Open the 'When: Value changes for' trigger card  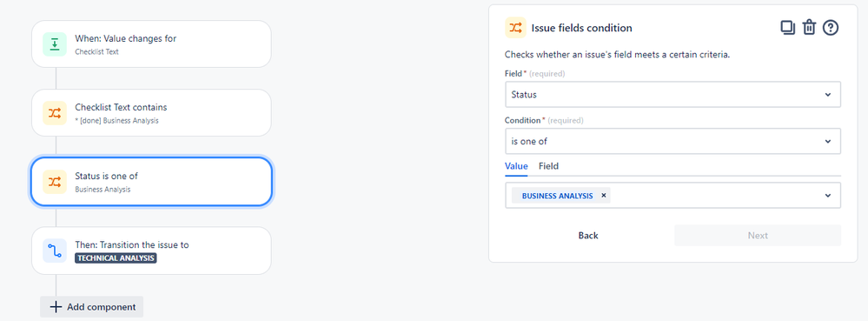coord(151,43)
